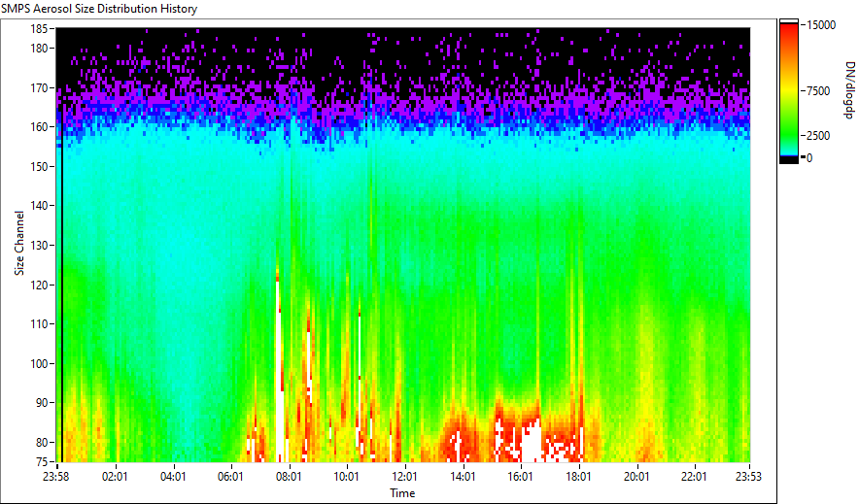
Task: Select the 15000 color scale maximum value
Action: [x=821, y=25]
